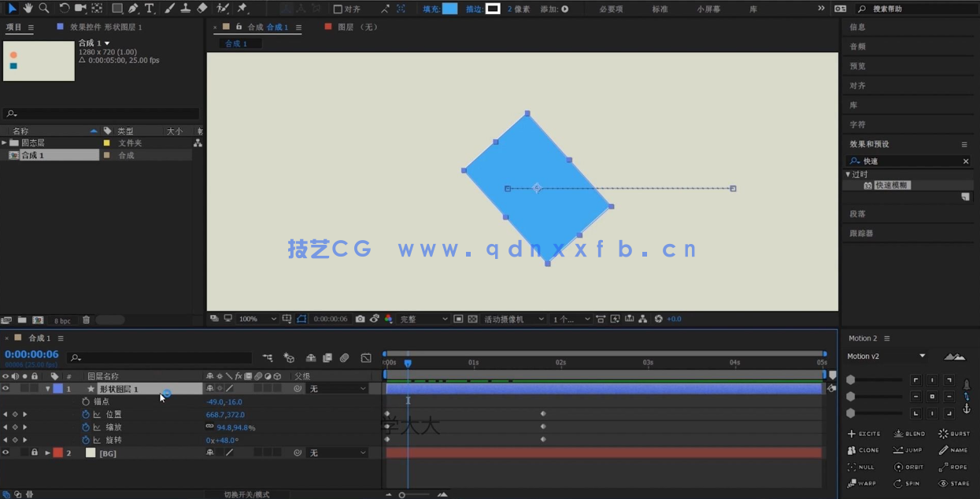The image size is (980, 499).
Task: Take a snapshot with the camera icon
Action: point(361,319)
